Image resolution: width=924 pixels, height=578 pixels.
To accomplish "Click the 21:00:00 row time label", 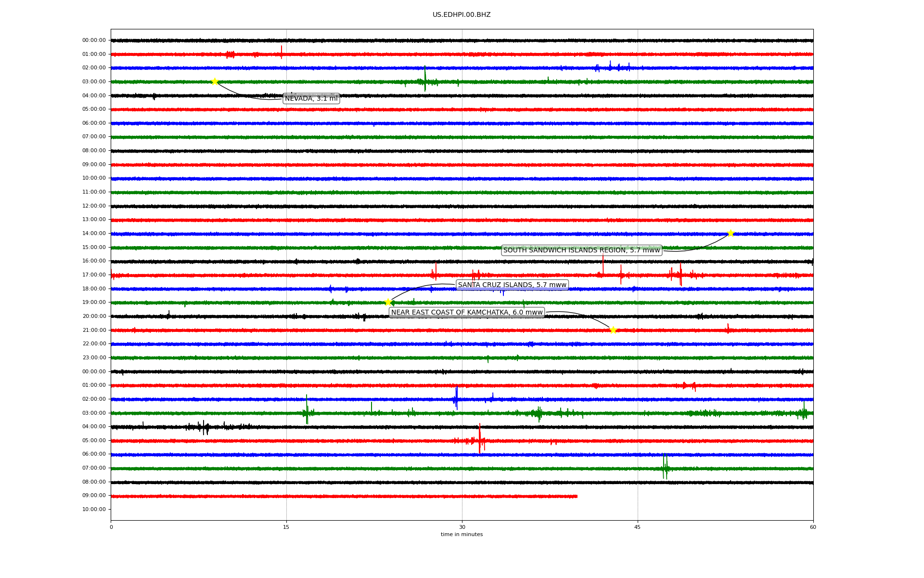I will click(x=94, y=330).
